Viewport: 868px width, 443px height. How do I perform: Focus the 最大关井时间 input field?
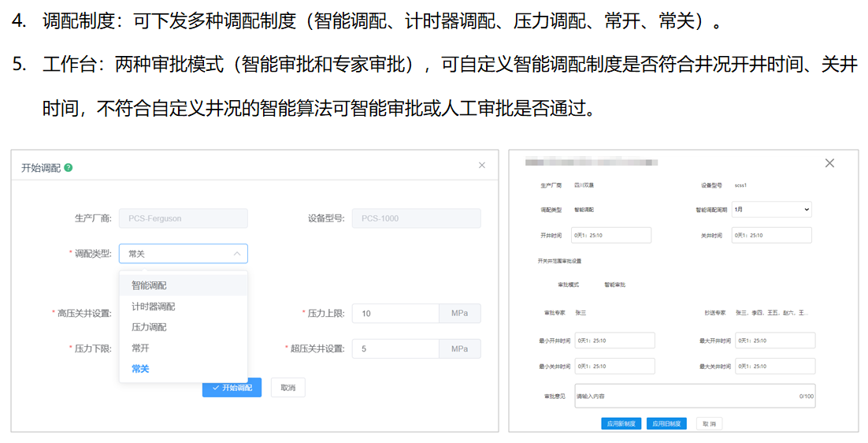pos(773,366)
